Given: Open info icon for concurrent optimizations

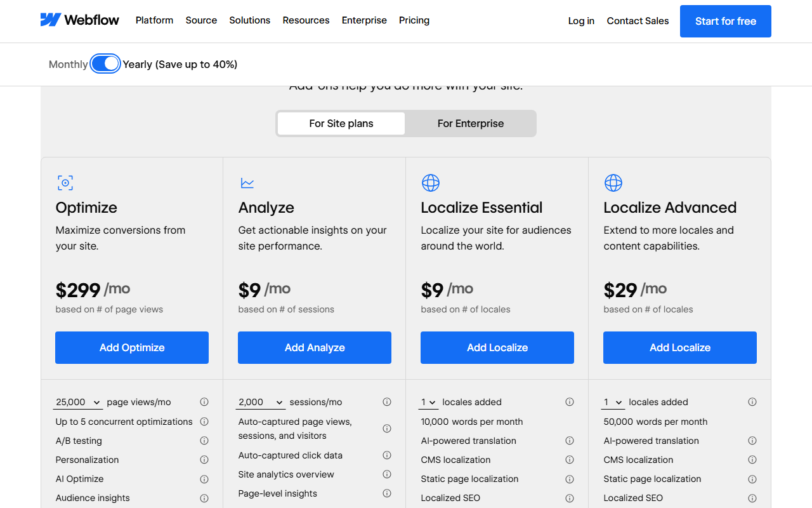Looking at the screenshot, I should 204,422.
